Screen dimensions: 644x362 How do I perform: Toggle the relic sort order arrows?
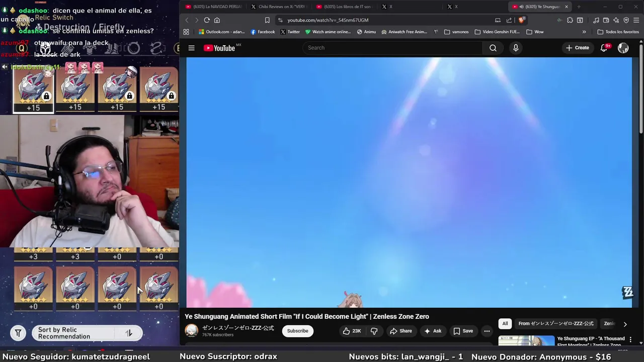click(x=129, y=333)
